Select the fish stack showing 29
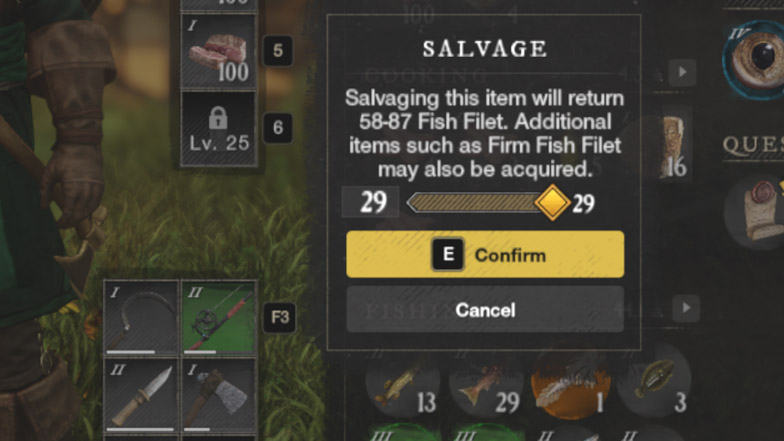Viewport: 784px width, 441px height. [486, 386]
